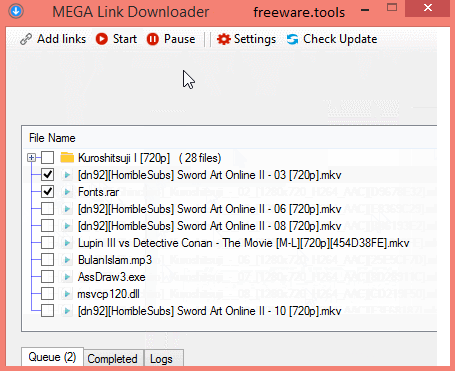Image resolution: width=455 pixels, height=371 pixels.
Task: Select Lupin III vs Detective Conan movie file
Action: pos(244,243)
